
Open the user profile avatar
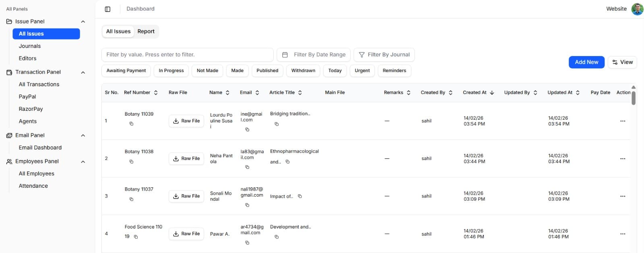point(637,9)
